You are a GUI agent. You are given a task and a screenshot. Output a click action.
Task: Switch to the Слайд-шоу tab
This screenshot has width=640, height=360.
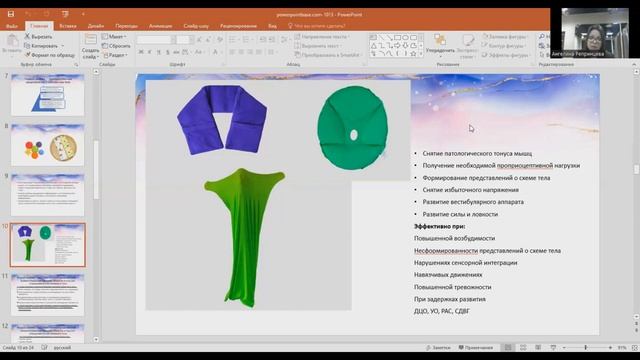tap(196, 26)
